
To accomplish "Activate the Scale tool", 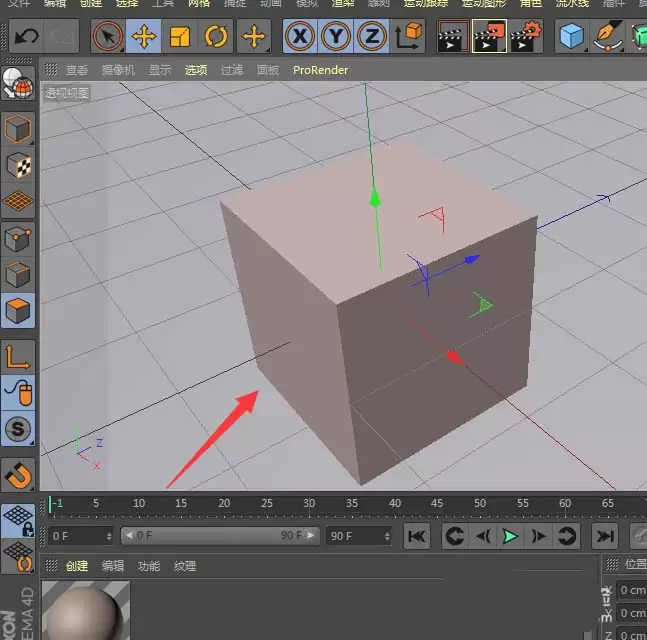I will click(179, 36).
